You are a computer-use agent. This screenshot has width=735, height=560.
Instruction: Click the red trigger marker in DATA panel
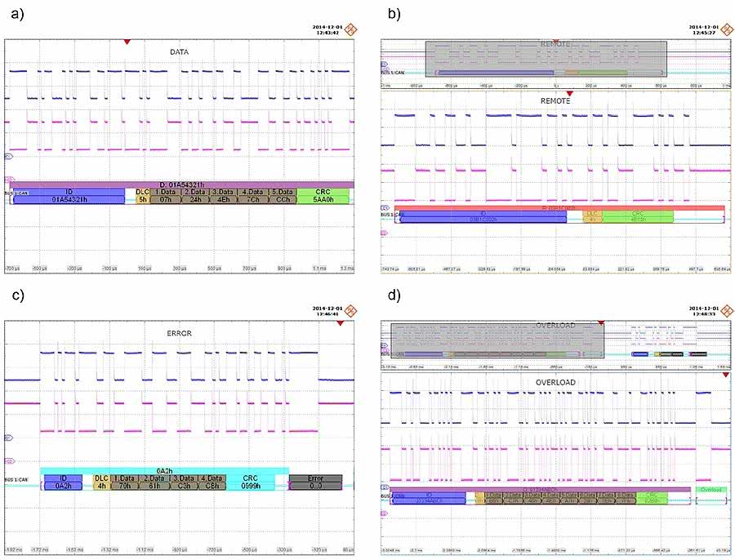126,42
